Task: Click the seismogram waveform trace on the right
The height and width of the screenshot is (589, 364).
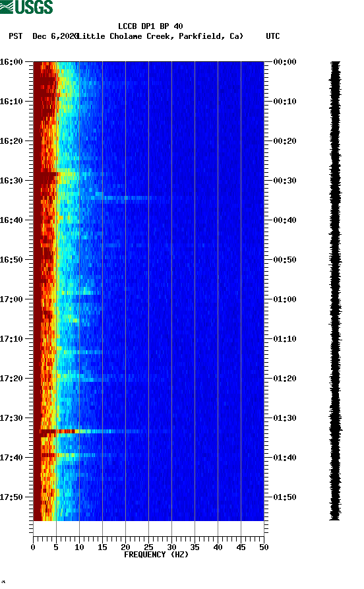Action: point(336,291)
